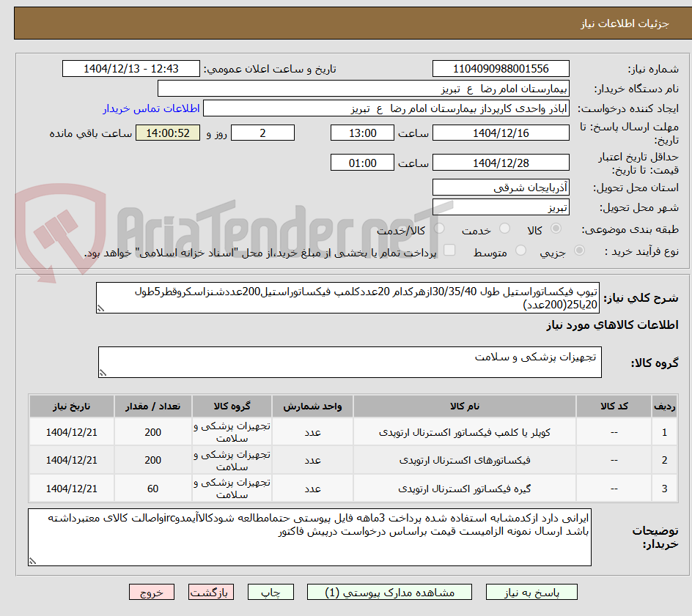The width and height of the screenshot is (692, 616).
Task: Click the resize handle of گروه کالا box
Action: 103,373
